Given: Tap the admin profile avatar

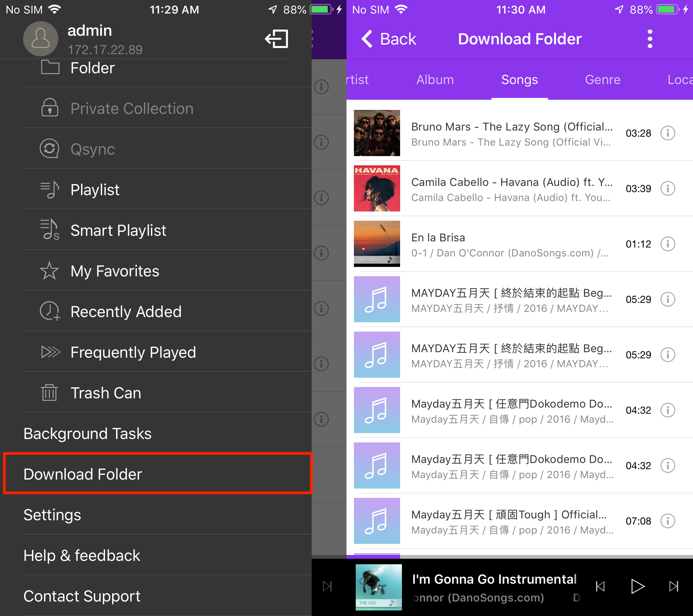Looking at the screenshot, I should [40, 38].
